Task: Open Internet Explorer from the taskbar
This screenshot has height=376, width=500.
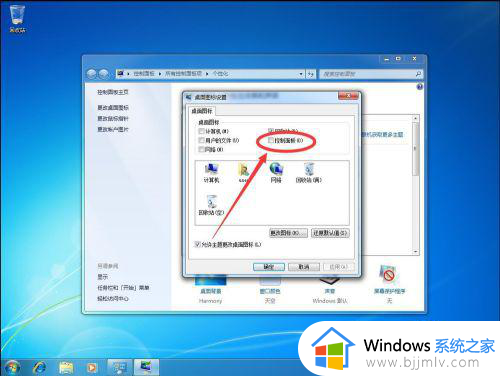Action: pyautogui.click(x=40, y=367)
